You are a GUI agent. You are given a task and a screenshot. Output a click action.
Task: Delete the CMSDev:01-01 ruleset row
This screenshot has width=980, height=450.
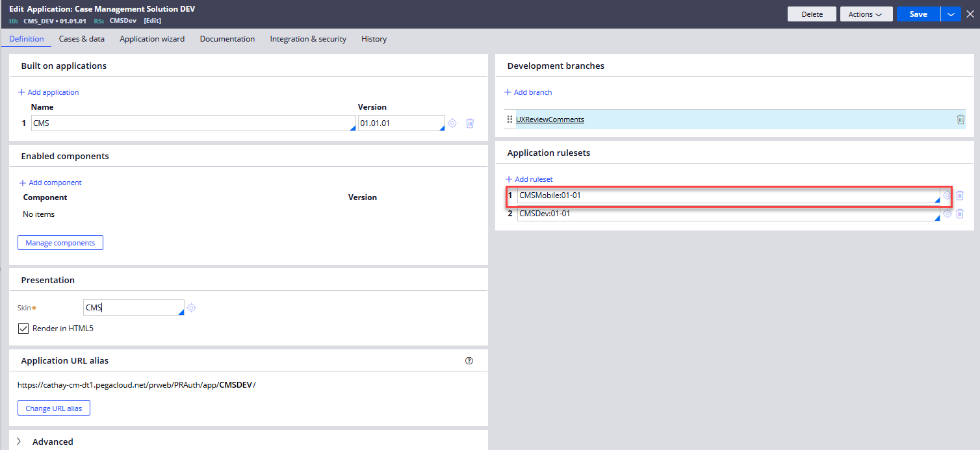click(960, 214)
